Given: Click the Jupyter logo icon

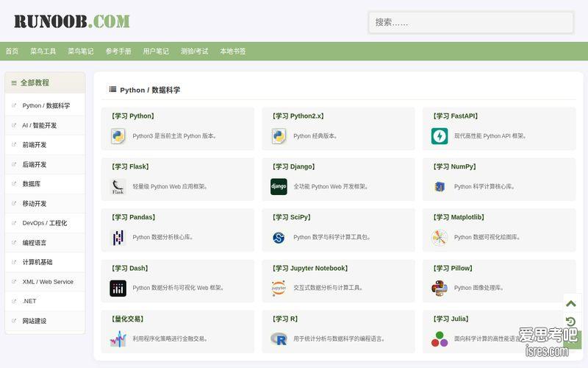Looking at the screenshot, I should pos(279,288).
